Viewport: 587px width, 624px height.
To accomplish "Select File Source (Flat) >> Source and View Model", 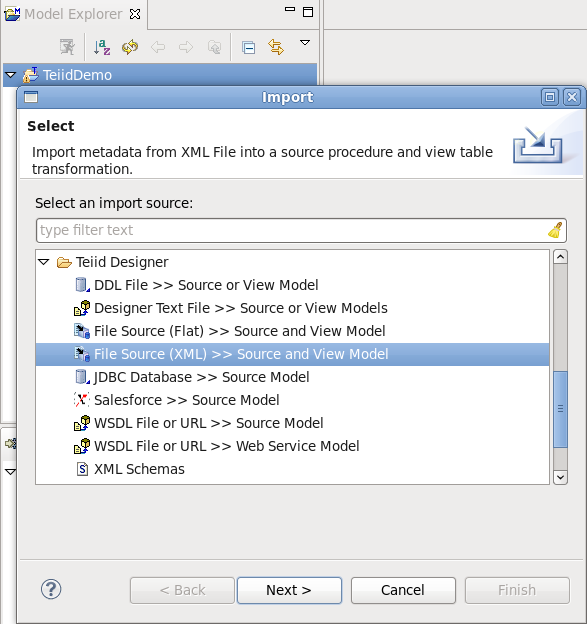I will pyautogui.click(x=240, y=332).
